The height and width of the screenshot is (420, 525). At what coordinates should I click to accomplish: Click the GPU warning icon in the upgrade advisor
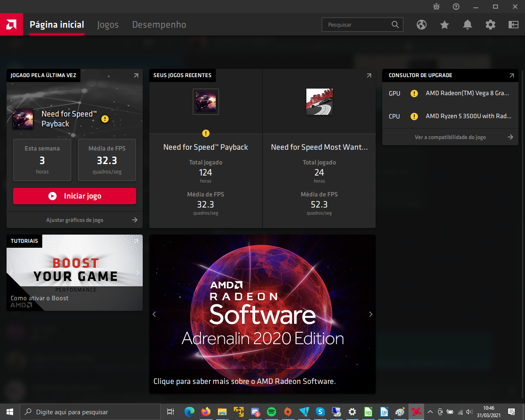[x=414, y=94]
